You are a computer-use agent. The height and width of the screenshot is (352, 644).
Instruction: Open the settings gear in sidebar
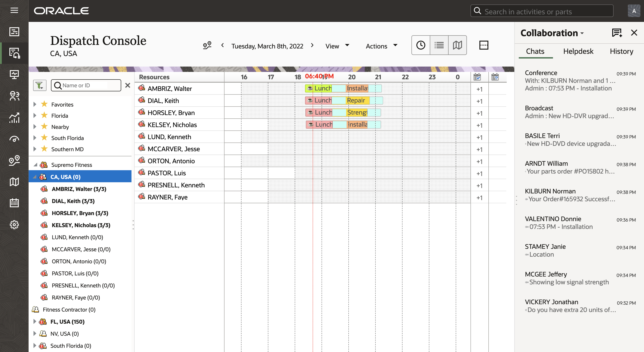[14, 224]
